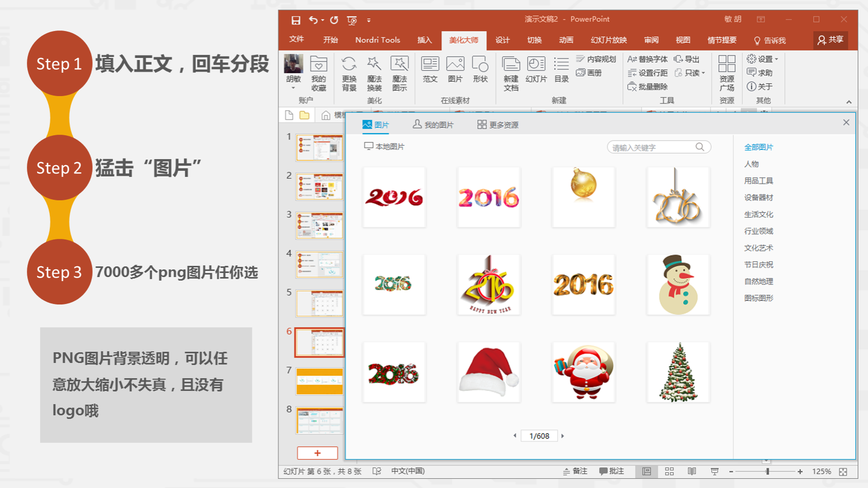Screen dimensions: 868x488
Task: Switch to slide sorter view
Action: (670, 471)
